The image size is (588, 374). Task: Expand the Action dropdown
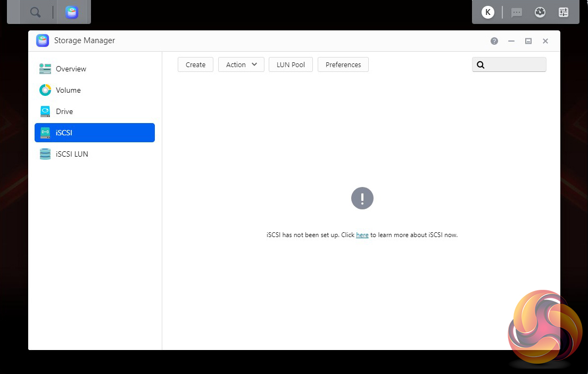[x=241, y=64]
